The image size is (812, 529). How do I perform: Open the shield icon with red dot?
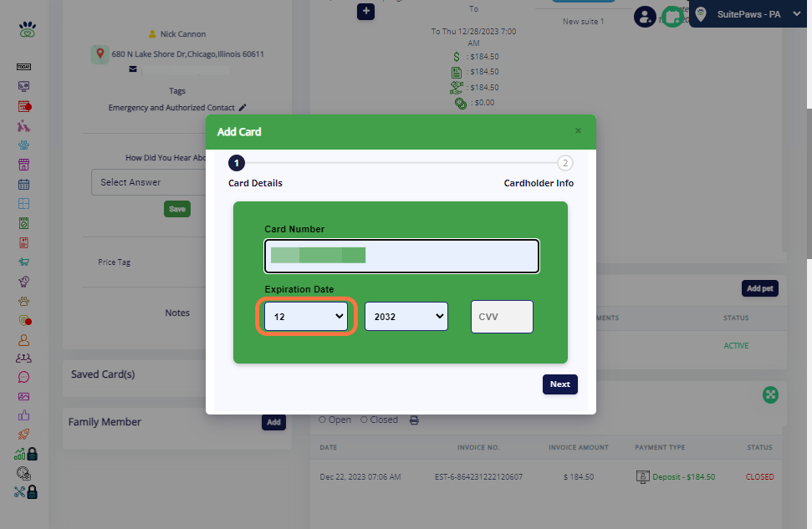(24, 320)
